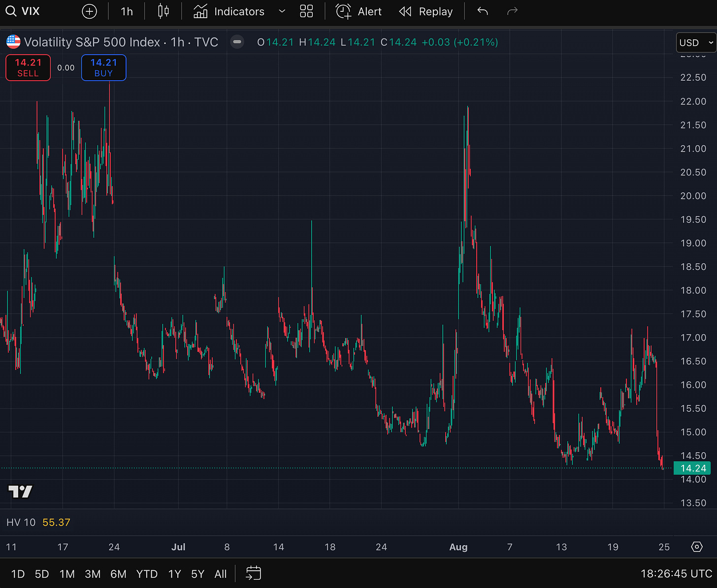
Task: Select the 1Y date range
Action: (174, 574)
